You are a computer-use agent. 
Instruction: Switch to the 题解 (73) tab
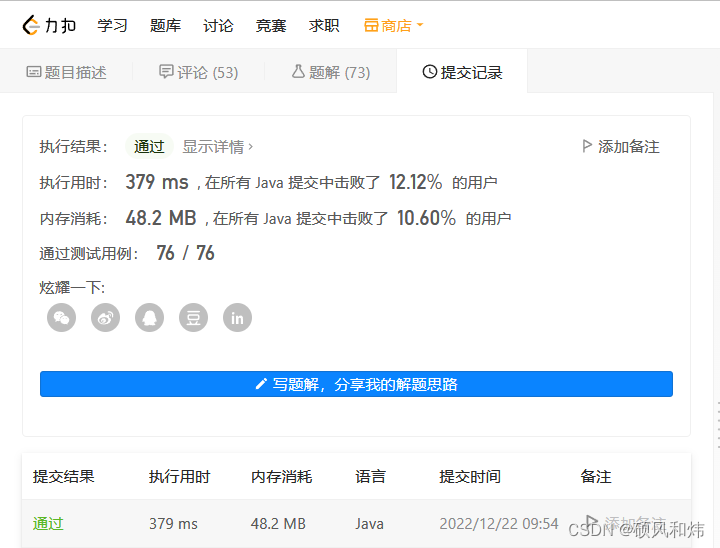(331, 72)
